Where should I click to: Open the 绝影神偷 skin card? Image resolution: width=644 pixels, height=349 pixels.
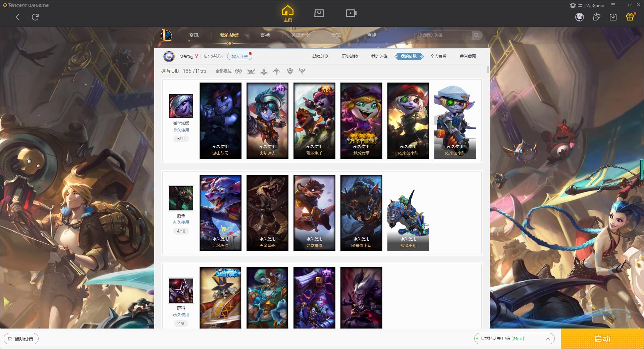[314, 213]
